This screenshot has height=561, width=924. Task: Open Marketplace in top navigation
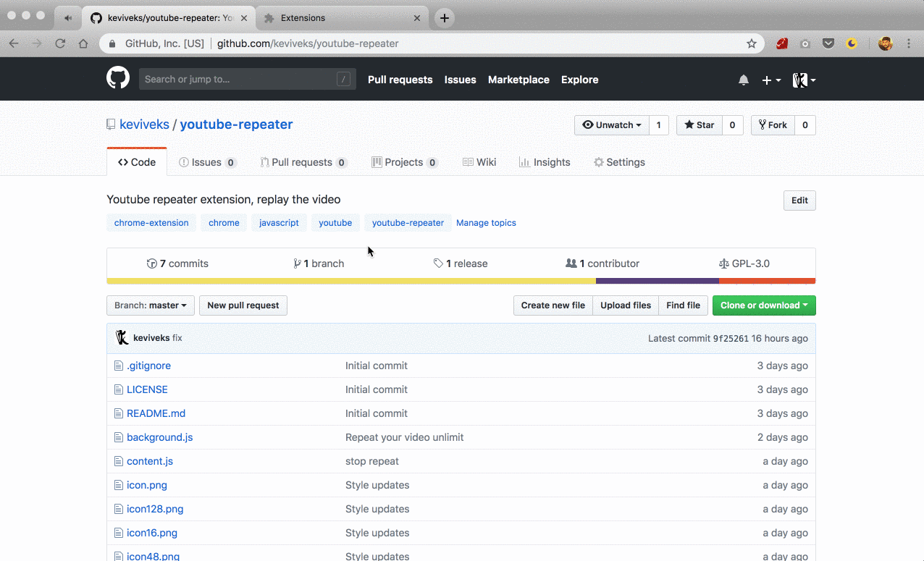click(x=518, y=80)
